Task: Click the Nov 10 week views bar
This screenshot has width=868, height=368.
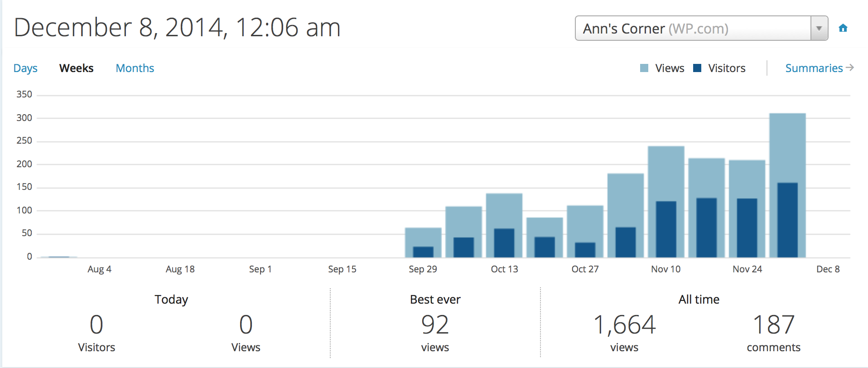Action: (x=666, y=172)
